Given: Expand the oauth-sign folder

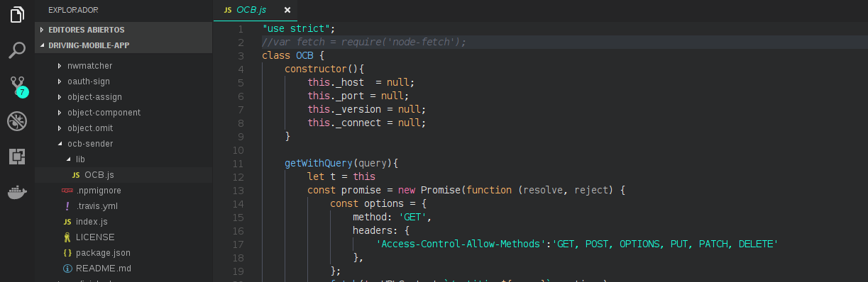Looking at the screenshot, I should tap(60, 81).
